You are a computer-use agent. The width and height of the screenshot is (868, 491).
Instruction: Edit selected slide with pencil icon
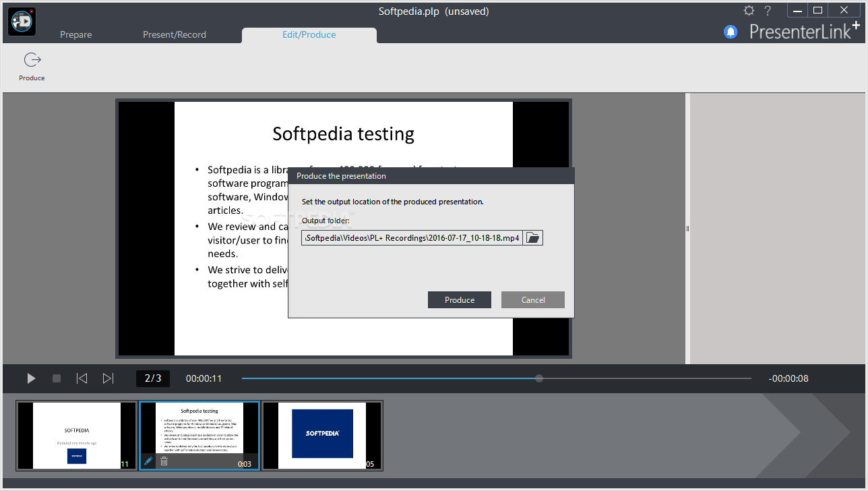coord(148,461)
